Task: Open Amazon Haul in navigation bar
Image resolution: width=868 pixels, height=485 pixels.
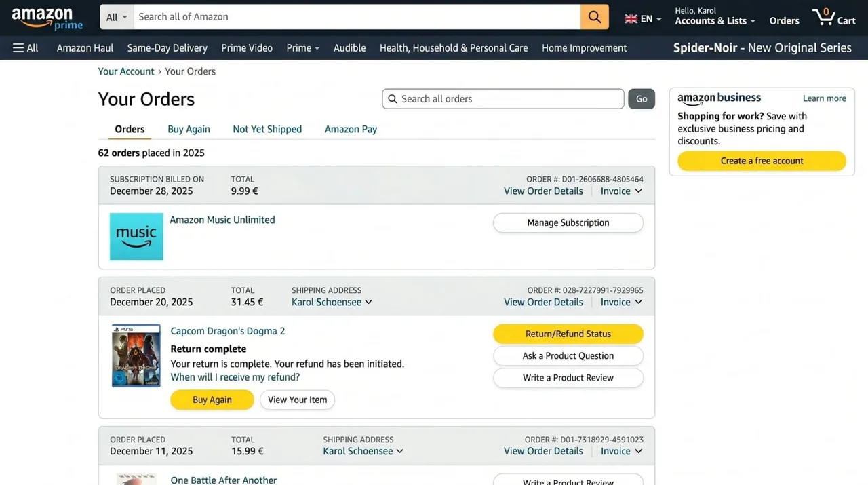Action: [85, 48]
